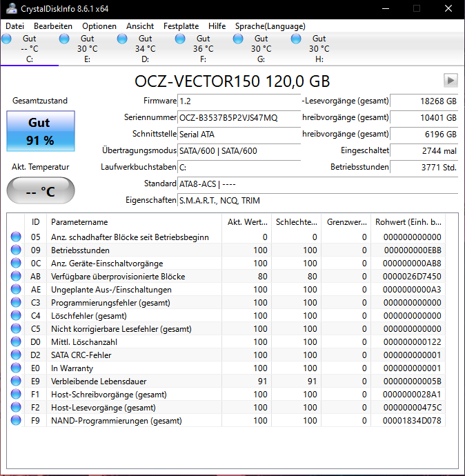Click the temperature display button
Image resolution: width=465 pixels, height=476 pixels.
pyautogui.click(x=41, y=190)
